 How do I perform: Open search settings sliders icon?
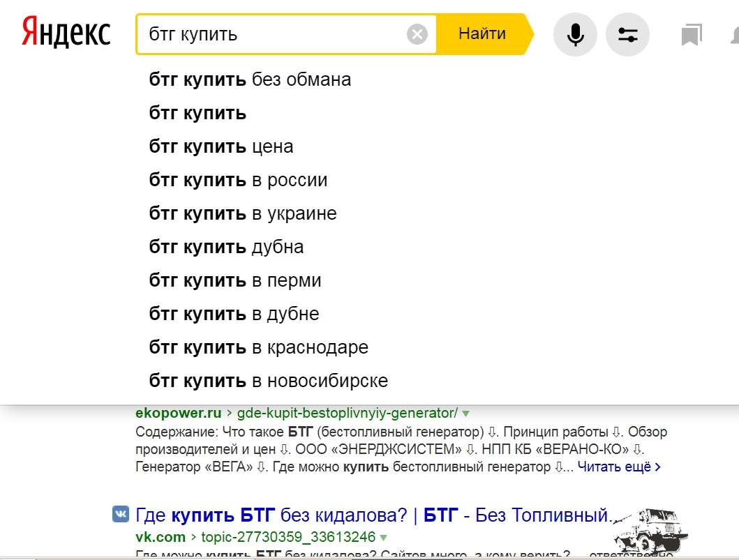tap(627, 34)
